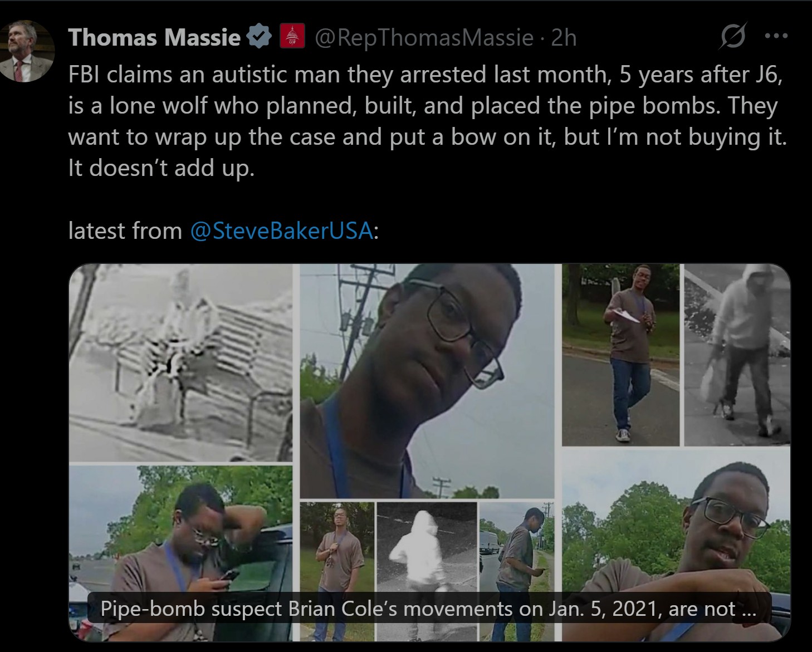The width and height of the screenshot is (812, 652).
Task: Click the photo of person looking at phone
Action: (181, 553)
